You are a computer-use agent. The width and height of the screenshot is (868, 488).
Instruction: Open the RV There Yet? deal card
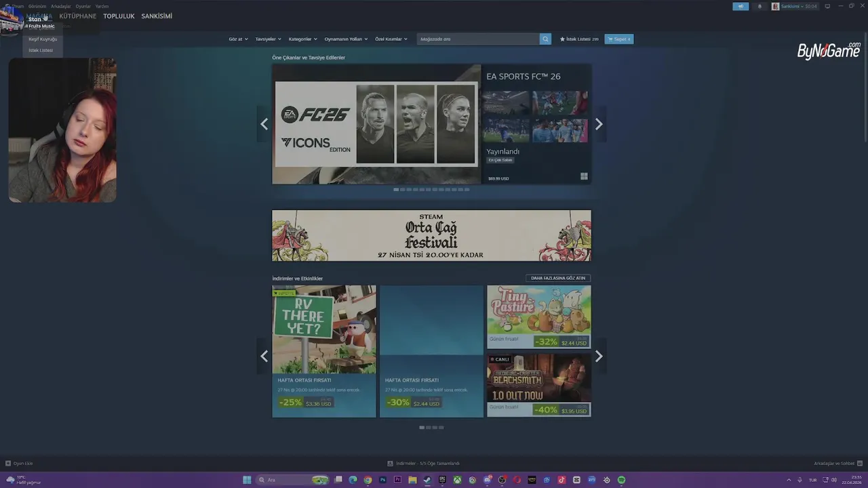click(324, 351)
